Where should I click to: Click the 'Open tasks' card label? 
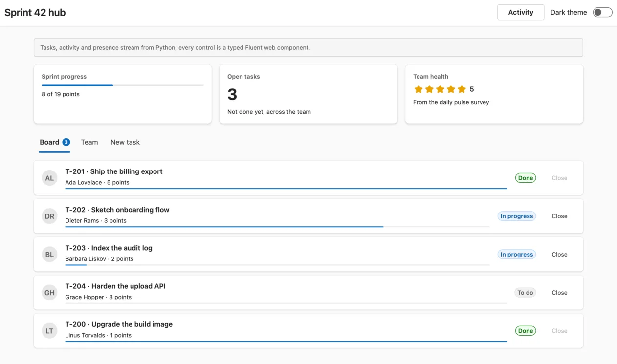pos(243,76)
